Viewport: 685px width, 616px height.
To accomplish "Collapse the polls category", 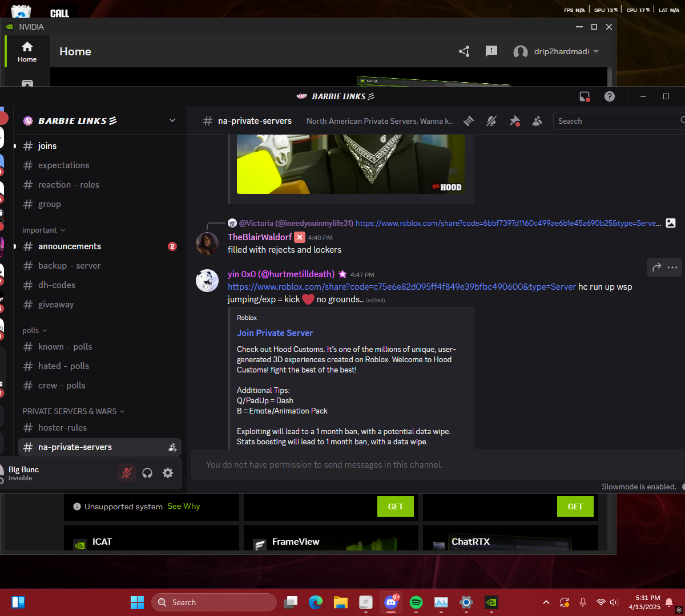I will 35,330.
